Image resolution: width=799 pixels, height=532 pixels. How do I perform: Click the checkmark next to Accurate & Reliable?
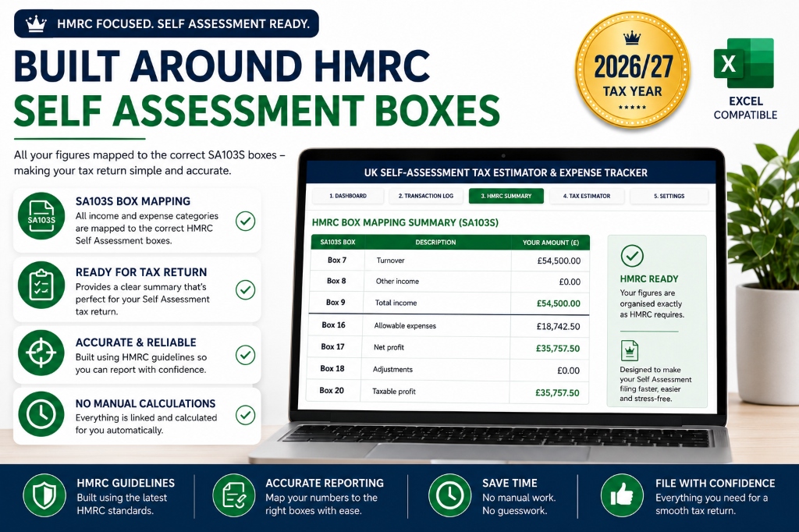coord(246,355)
